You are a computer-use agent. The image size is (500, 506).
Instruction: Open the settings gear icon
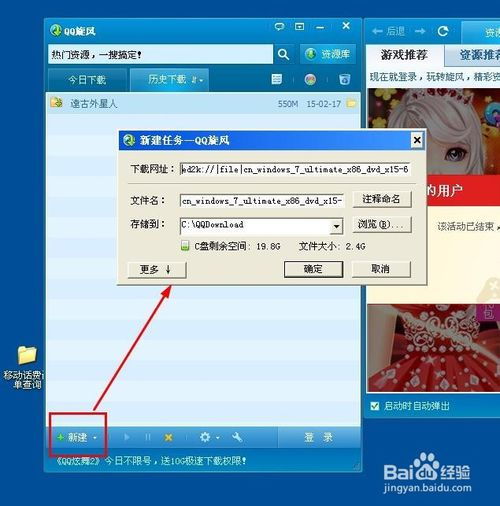click(x=205, y=437)
